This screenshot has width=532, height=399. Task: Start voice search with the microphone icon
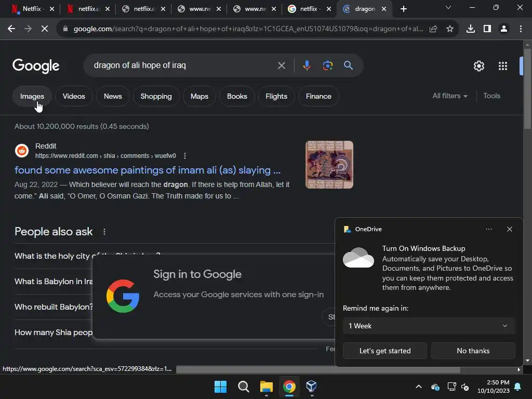pos(307,65)
